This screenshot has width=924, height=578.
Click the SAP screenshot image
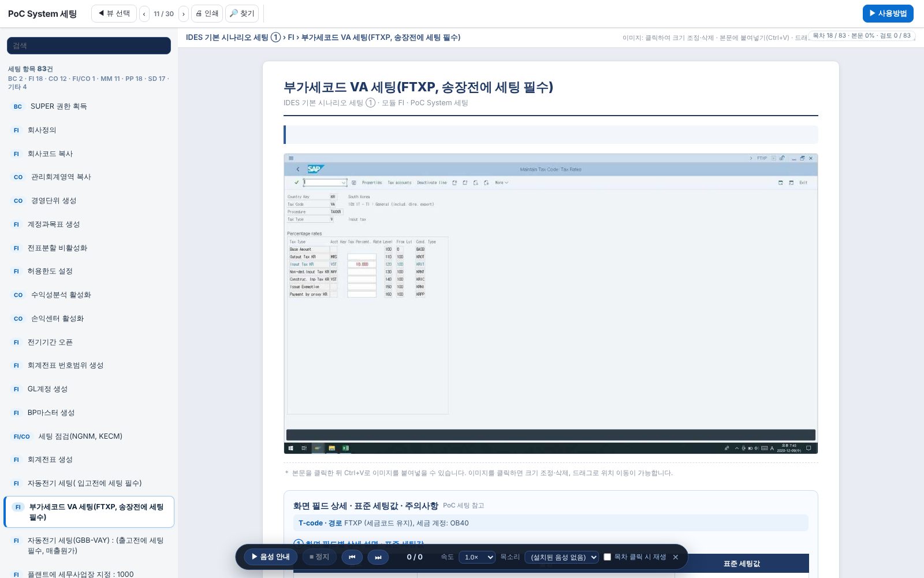[550, 303]
